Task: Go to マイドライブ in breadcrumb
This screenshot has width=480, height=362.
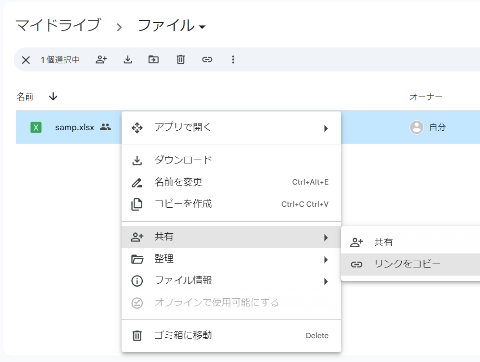Action: (x=58, y=25)
